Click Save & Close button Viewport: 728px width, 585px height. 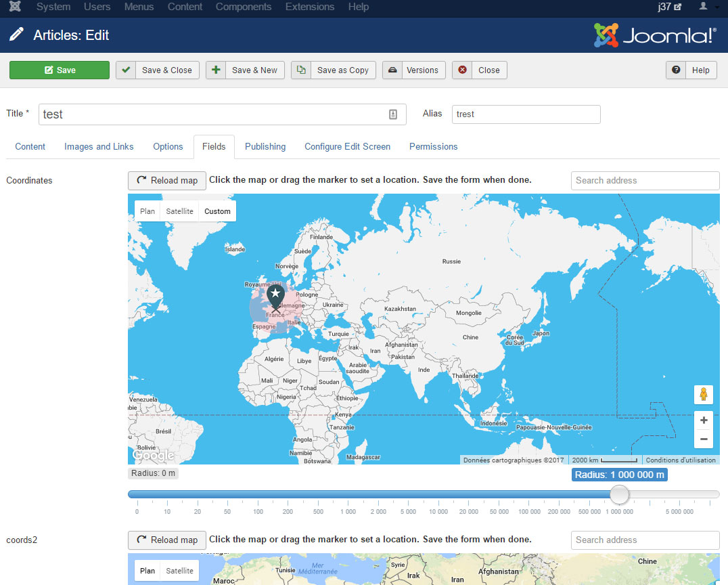158,70
